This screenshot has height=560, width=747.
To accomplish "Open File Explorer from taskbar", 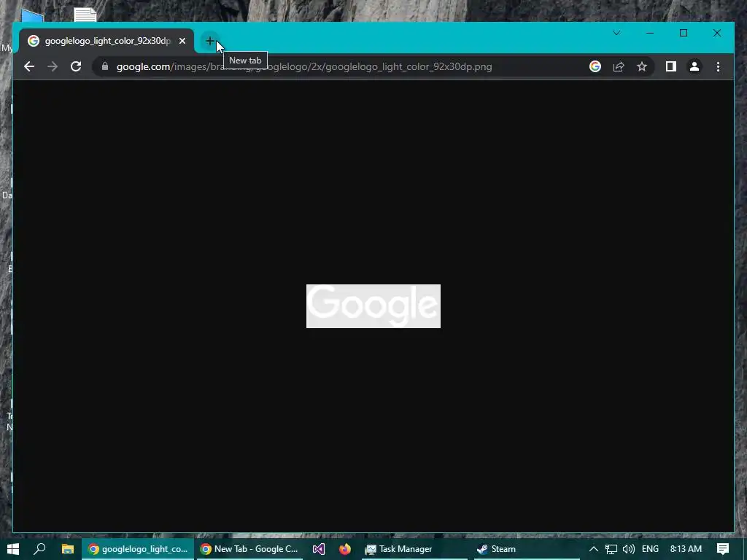I will (x=68, y=549).
